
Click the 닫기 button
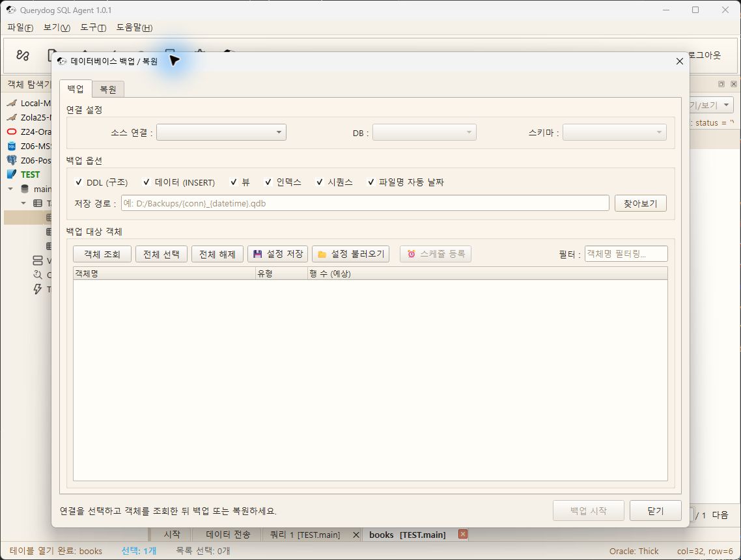pos(656,511)
